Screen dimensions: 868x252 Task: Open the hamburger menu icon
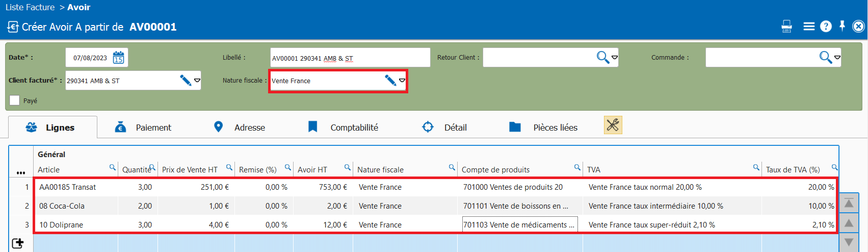pos(809,27)
